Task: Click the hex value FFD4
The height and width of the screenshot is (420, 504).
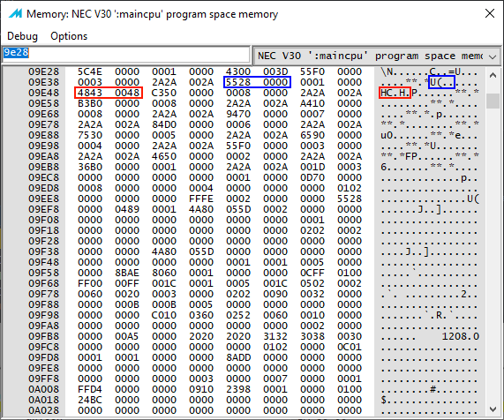Action: (90, 389)
